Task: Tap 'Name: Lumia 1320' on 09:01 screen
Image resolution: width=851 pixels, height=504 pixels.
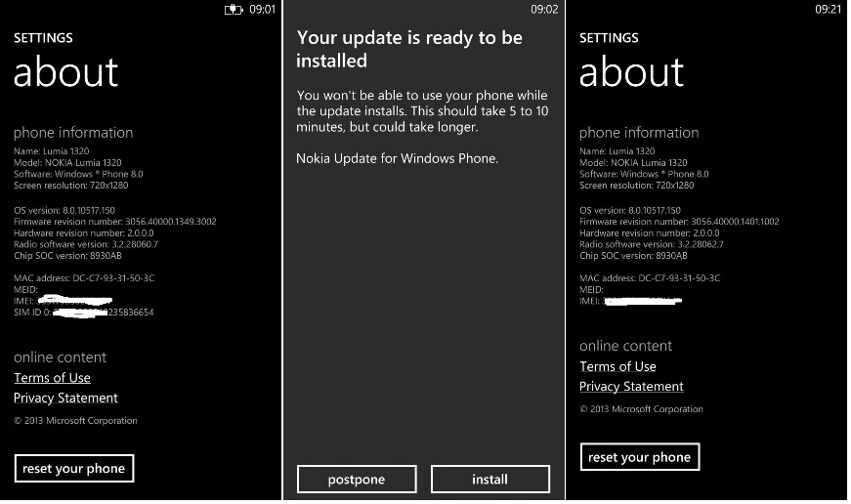Action: tap(52, 150)
